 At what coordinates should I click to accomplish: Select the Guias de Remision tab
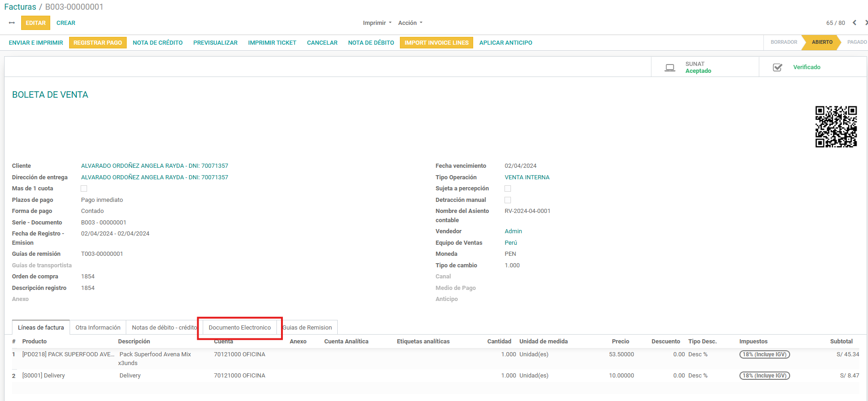click(x=307, y=328)
